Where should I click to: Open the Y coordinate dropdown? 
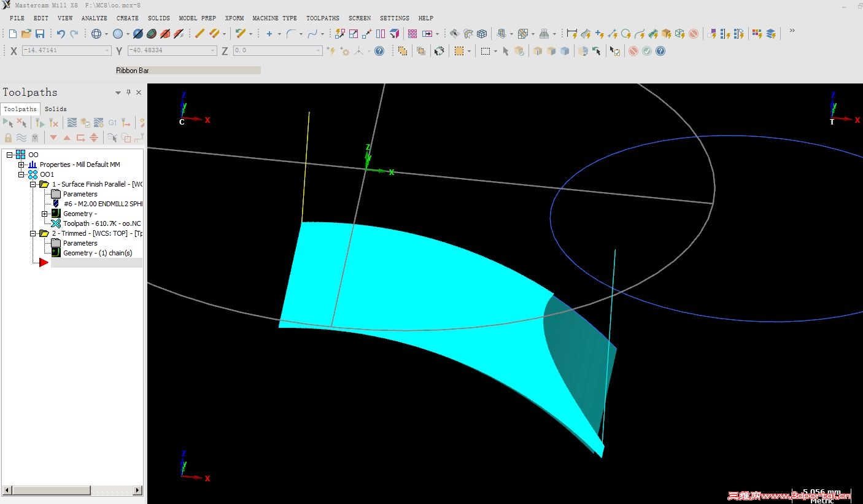point(213,51)
